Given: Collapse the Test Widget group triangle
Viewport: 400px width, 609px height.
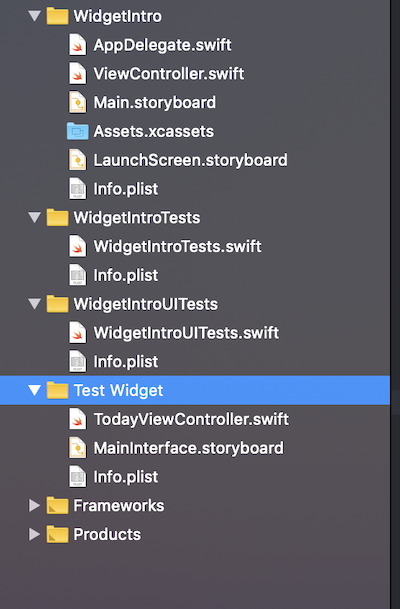Looking at the screenshot, I should 35,390.
